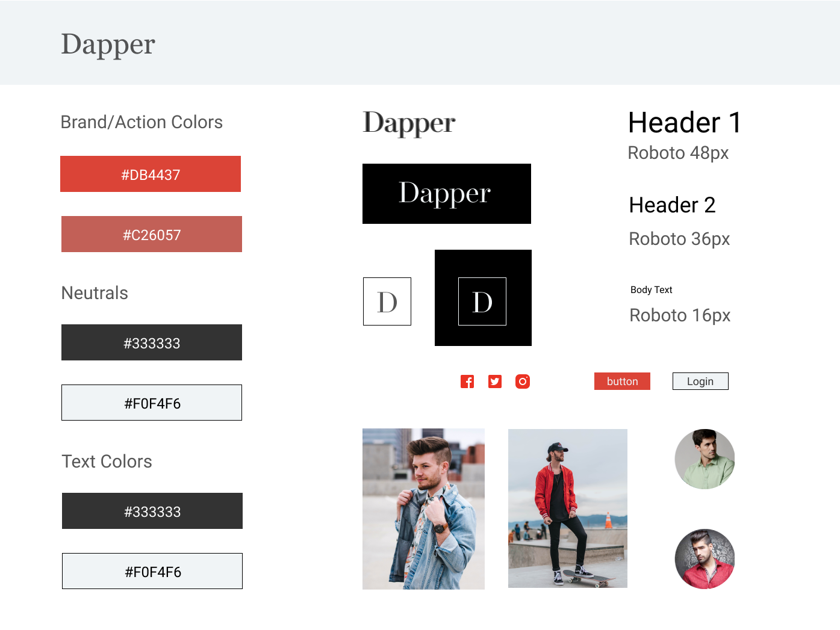840x630 pixels.
Task: Select the #333333 swatch under Neutrals
Action: (152, 342)
